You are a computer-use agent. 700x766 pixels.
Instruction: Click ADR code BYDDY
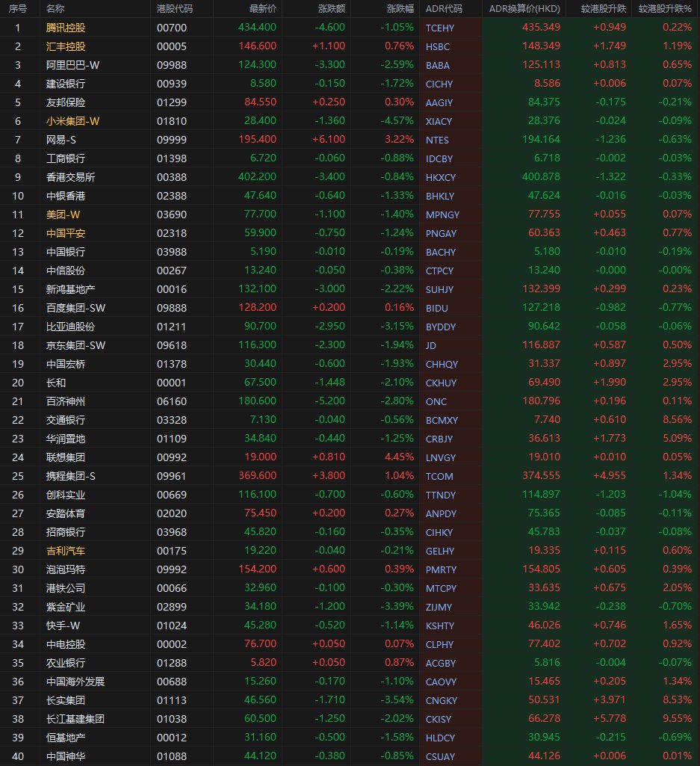pyautogui.click(x=441, y=327)
